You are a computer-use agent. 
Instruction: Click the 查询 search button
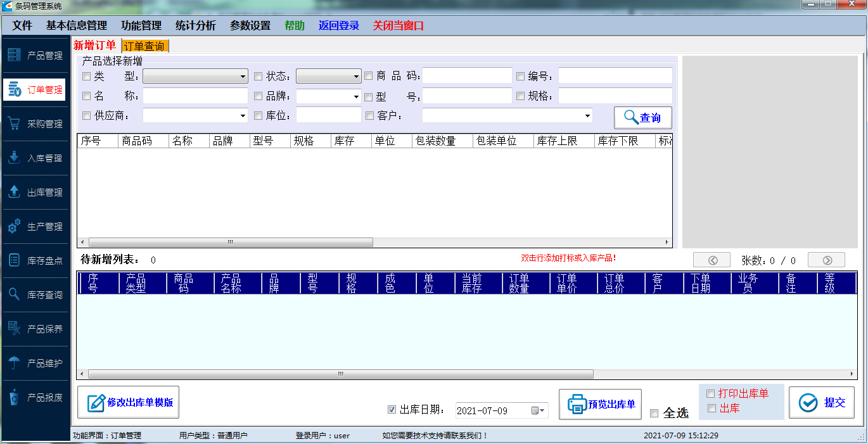tap(642, 118)
